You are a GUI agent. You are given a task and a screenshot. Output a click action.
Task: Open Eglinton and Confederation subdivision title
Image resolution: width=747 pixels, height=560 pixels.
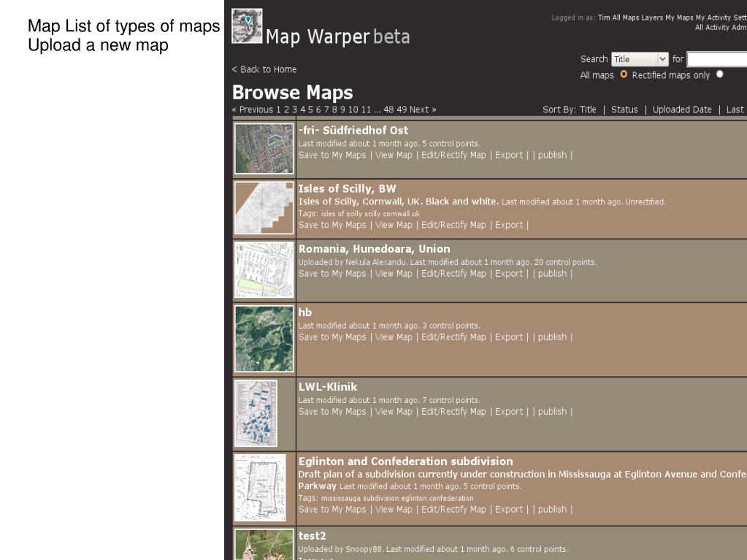[x=405, y=461]
